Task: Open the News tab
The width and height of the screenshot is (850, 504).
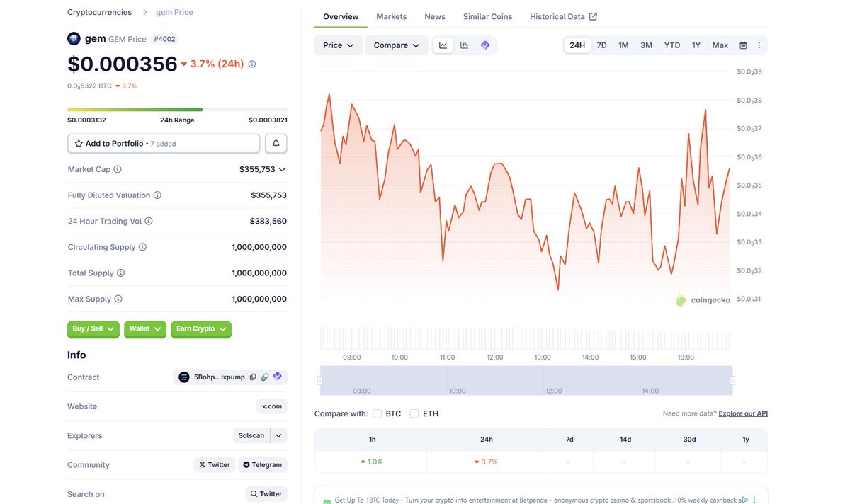Action: point(435,16)
